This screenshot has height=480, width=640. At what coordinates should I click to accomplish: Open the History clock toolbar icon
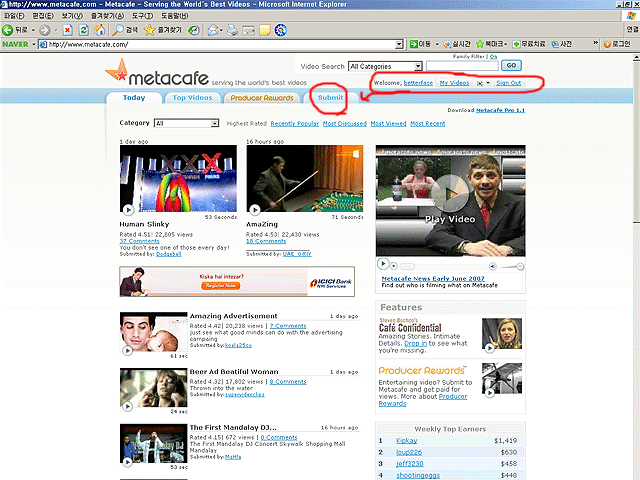tap(194, 30)
